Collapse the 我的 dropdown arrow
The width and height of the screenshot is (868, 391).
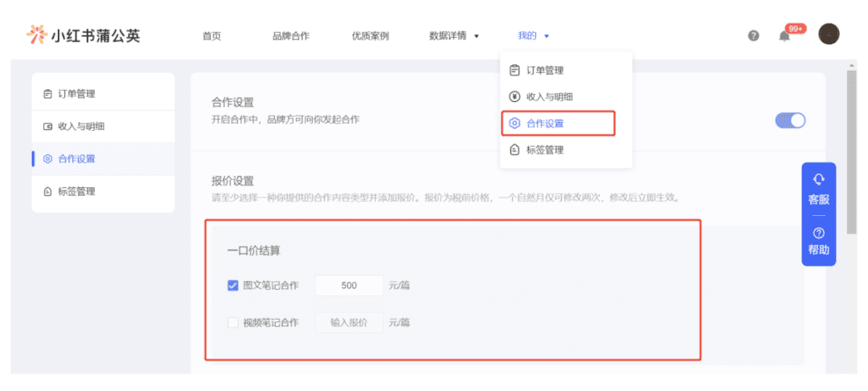pos(547,36)
